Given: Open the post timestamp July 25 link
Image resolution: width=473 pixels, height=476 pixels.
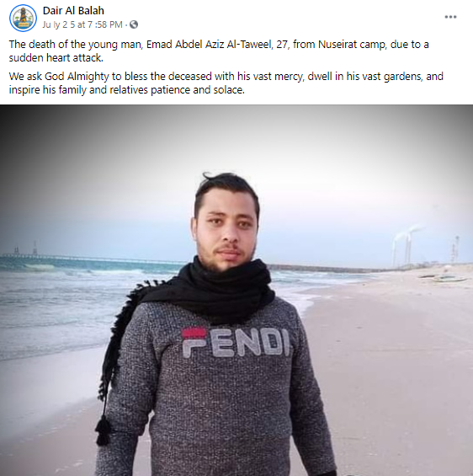Looking at the screenshot, I should coord(82,24).
